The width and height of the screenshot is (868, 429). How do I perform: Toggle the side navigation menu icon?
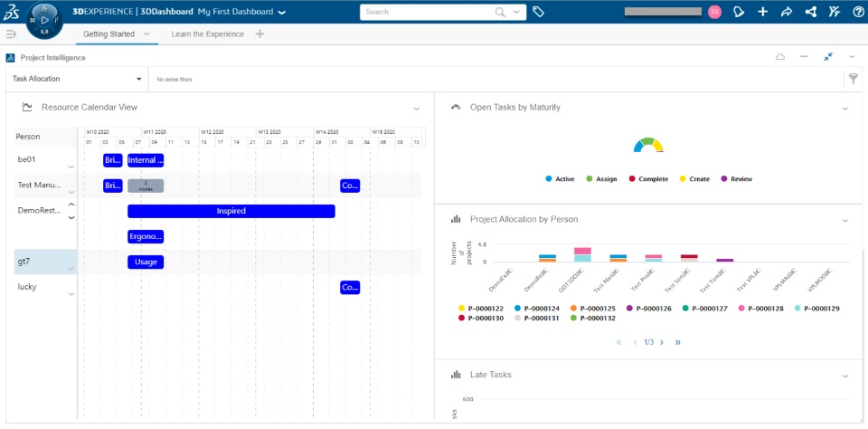click(11, 34)
